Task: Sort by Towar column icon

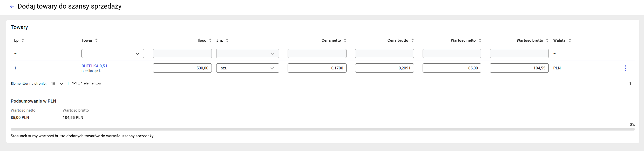Action: [x=96, y=40]
